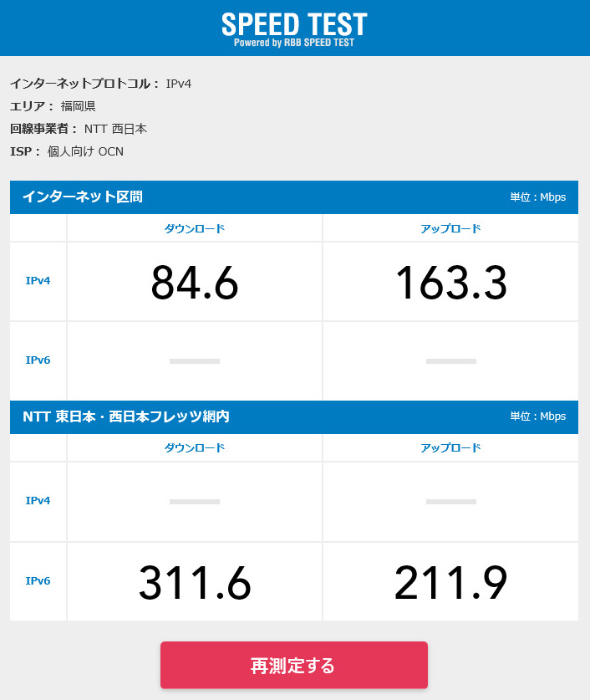590x700 pixels.
Task: Click ダウンロード column header in internet section
Action: (195, 228)
